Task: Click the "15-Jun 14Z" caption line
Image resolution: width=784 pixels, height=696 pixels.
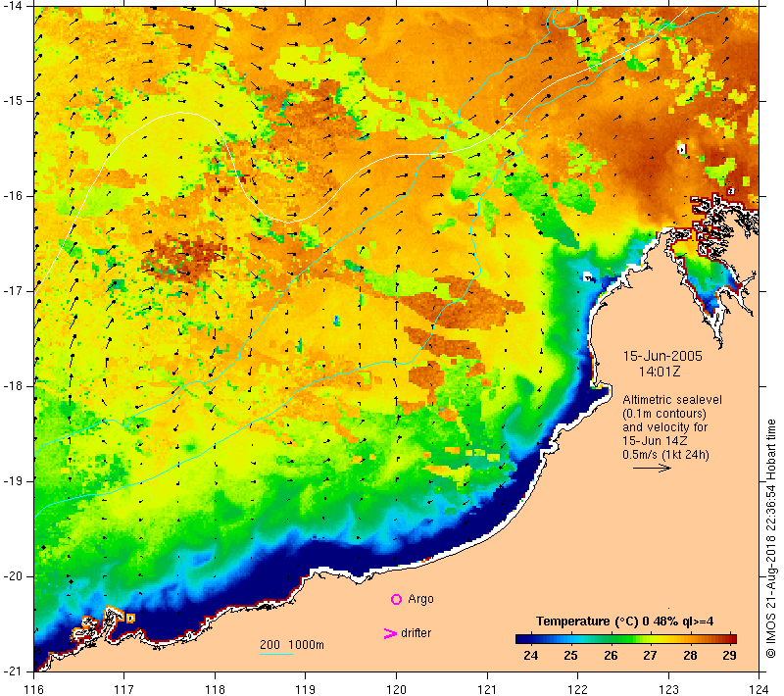Action: pyautogui.click(x=655, y=441)
